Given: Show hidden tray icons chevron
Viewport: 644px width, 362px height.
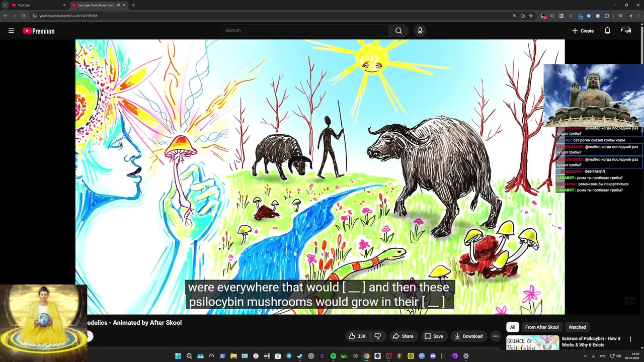Looking at the screenshot, I should pos(585,356).
